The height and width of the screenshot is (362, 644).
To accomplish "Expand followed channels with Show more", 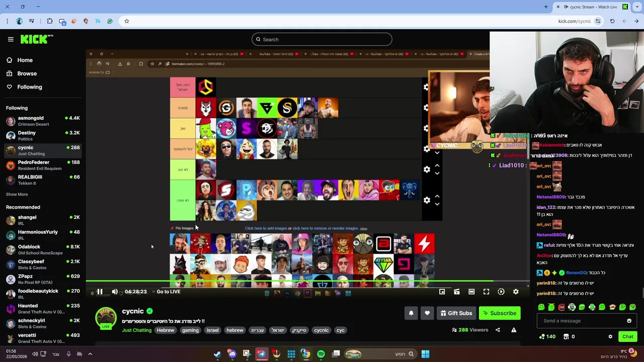I will coord(17,194).
